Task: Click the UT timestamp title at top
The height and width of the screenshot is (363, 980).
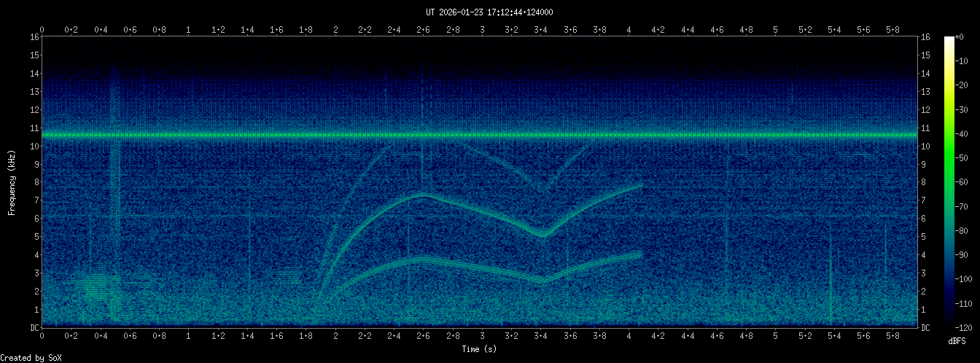Action: pyautogui.click(x=489, y=12)
